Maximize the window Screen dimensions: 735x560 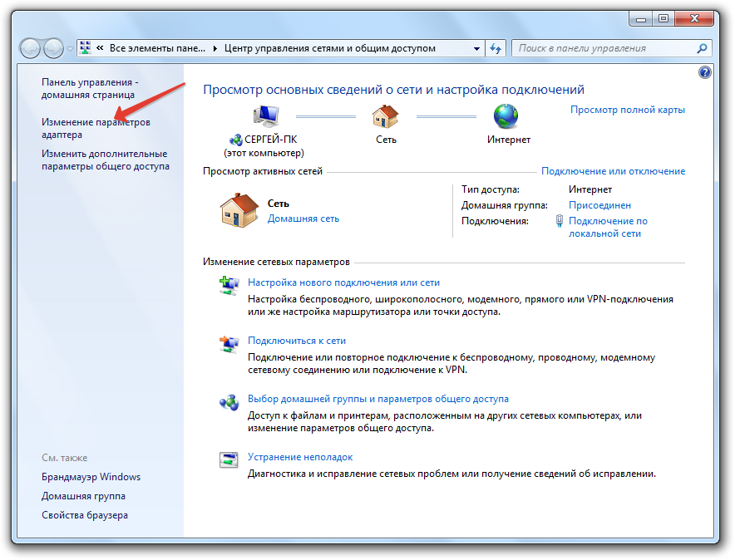(663, 19)
